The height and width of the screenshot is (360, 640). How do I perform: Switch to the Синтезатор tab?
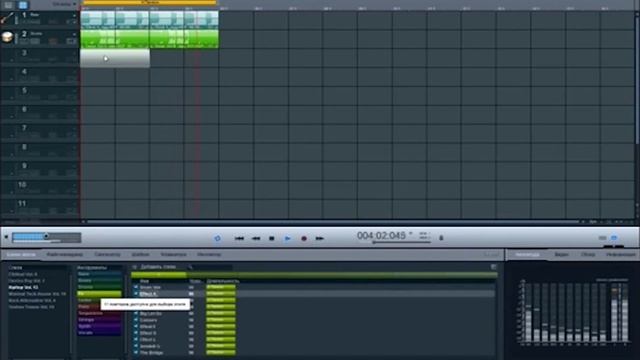[107, 254]
